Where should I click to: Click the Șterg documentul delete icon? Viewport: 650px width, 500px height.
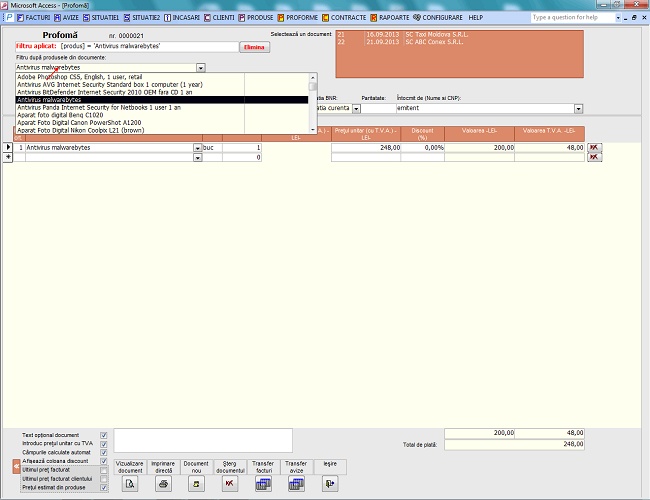(x=230, y=483)
